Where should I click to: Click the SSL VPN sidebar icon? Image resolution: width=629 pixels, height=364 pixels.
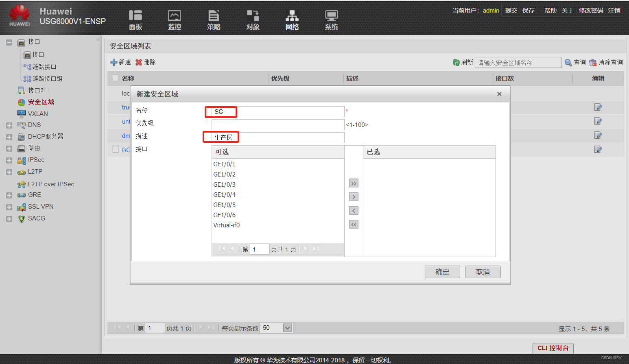click(x=22, y=207)
